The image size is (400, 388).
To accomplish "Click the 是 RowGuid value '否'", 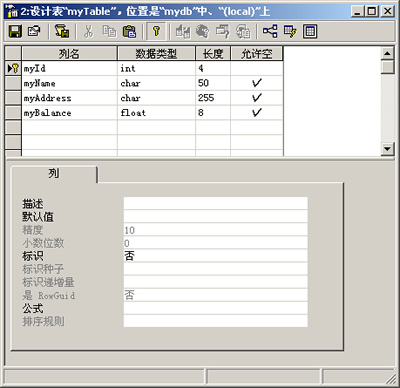I will [216, 295].
